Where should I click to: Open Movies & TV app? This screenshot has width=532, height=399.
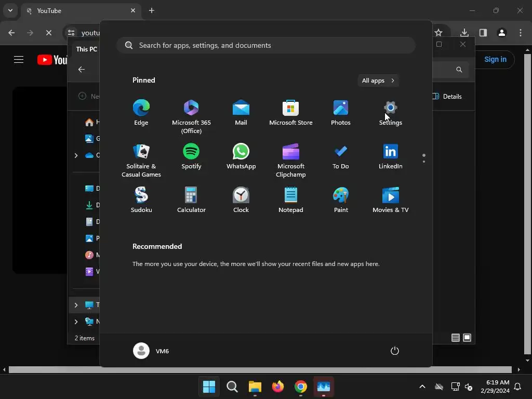coord(391,200)
